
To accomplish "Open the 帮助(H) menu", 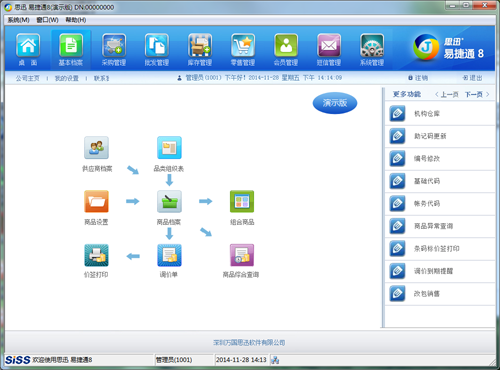I will tap(76, 20).
